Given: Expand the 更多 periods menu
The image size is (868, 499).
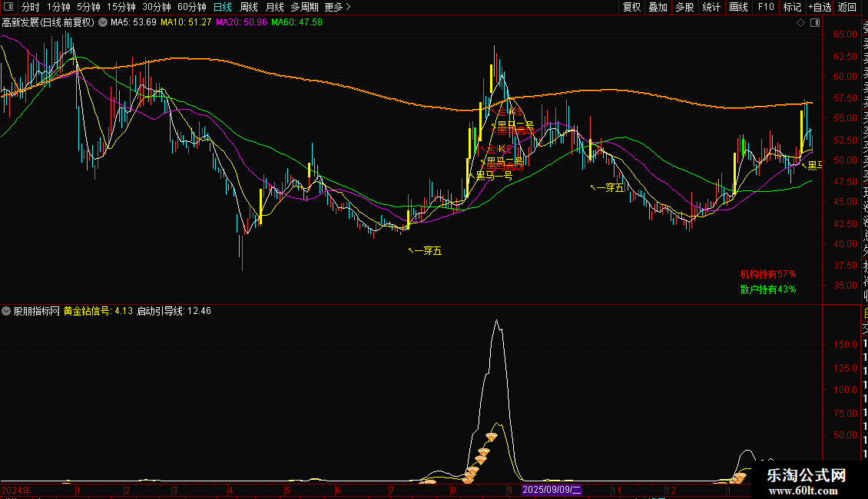Looking at the screenshot, I should (x=337, y=7).
